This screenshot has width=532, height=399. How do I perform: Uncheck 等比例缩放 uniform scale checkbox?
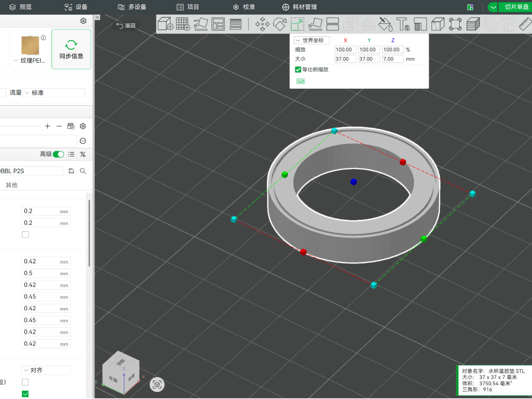point(298,70)
